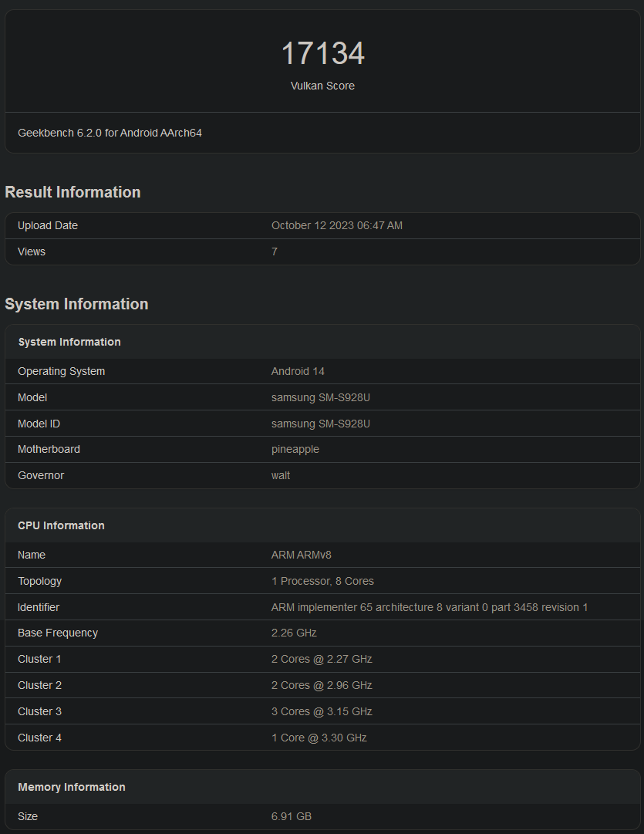The image size is (644, 834).
Task: Select the Motherboard label
Action: tap(49, 450)
